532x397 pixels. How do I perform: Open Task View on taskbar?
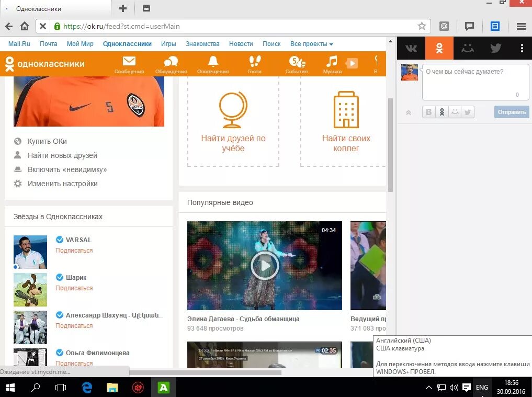[61, 388]
